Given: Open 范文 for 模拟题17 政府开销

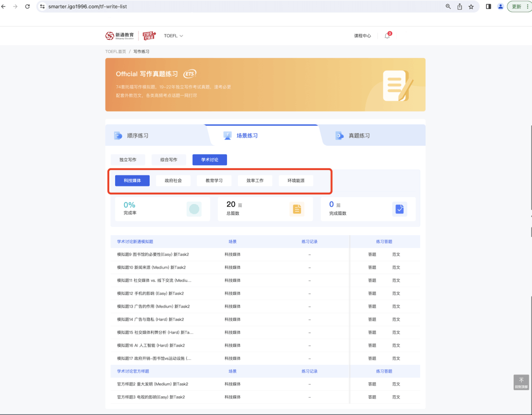Looking at the screenshot, I should 396,358.
